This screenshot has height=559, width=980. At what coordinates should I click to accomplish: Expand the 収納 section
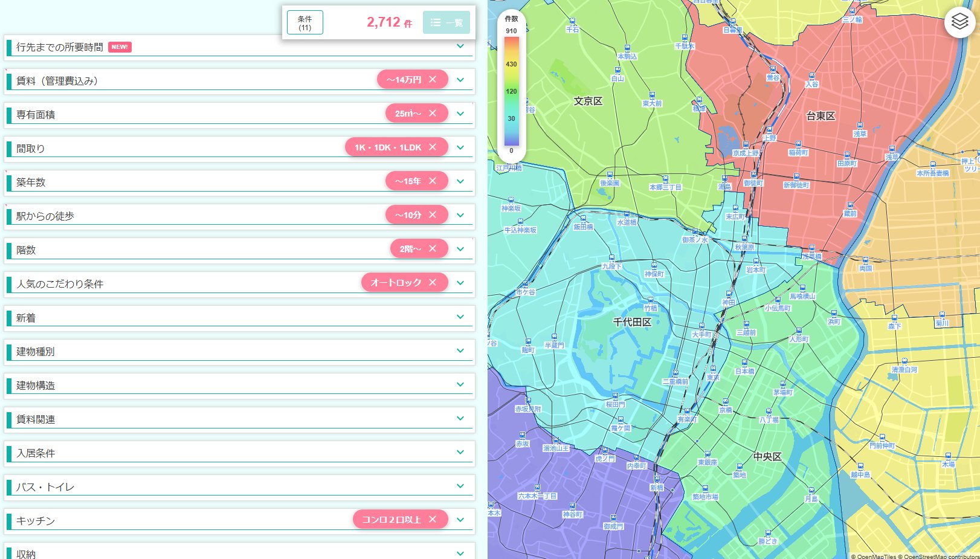tap(239, 551)
